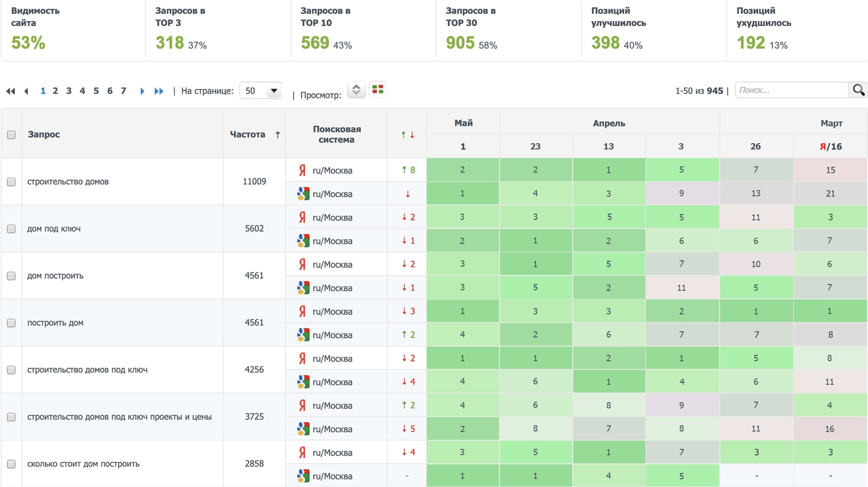Select the compact up-down view icon

pos(356,90)
